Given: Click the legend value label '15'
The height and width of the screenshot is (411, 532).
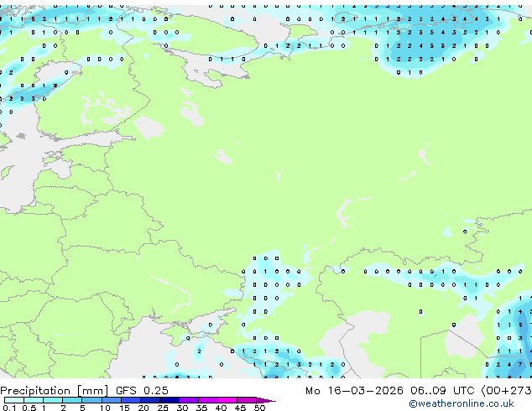Looking at the screenshot, I should [x=124, y=408].
